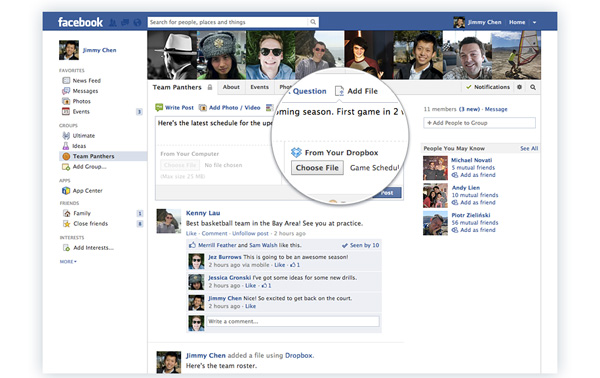This screenshot has width=600, height=378.
Task: Click the Add Group icon
Action: (x=66, y=167)
